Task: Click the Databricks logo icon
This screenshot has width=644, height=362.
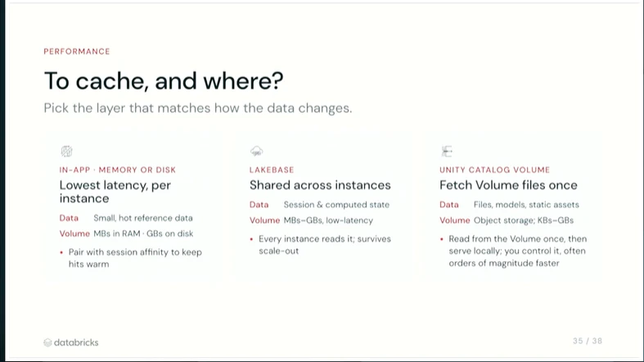Action: coord(47,342)
